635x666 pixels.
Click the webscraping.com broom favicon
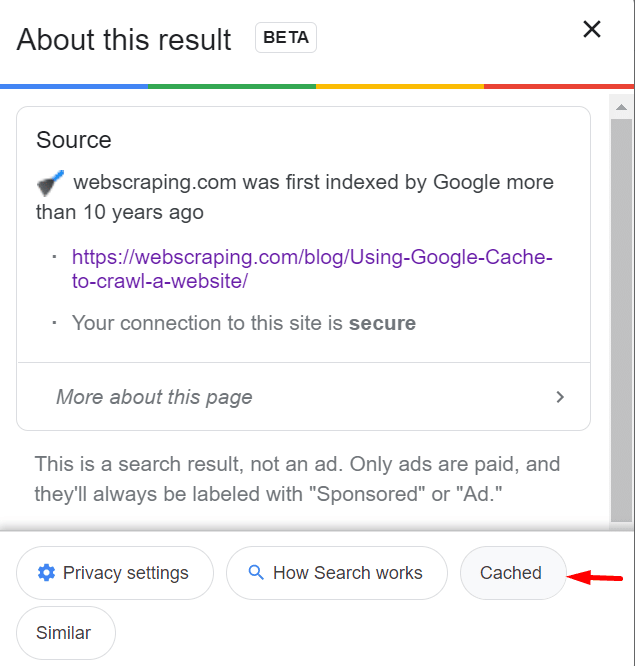[x=50, y=183]
